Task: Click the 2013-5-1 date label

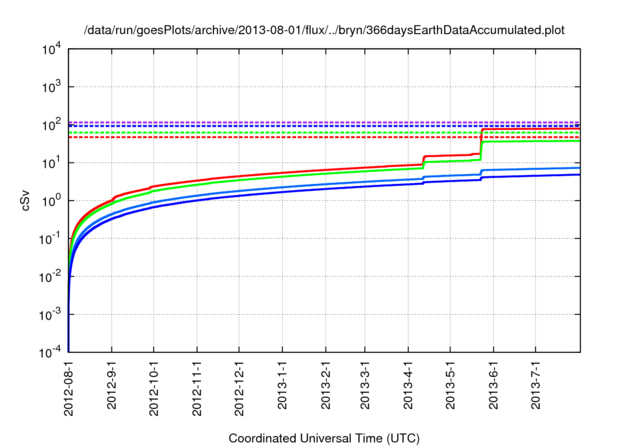Action: click(x=450, y=385)
